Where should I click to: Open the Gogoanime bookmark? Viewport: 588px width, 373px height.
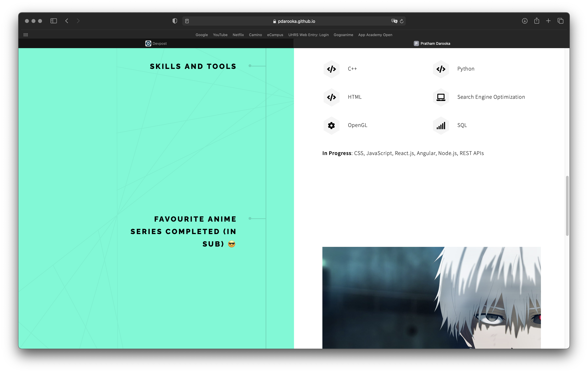pyautogui.click(x=343, y=35)
